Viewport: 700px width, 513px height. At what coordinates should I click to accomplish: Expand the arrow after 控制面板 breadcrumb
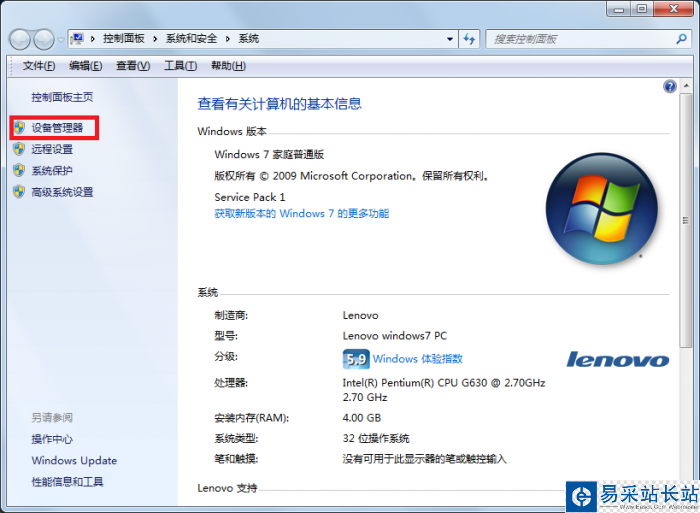coord(155,39)
